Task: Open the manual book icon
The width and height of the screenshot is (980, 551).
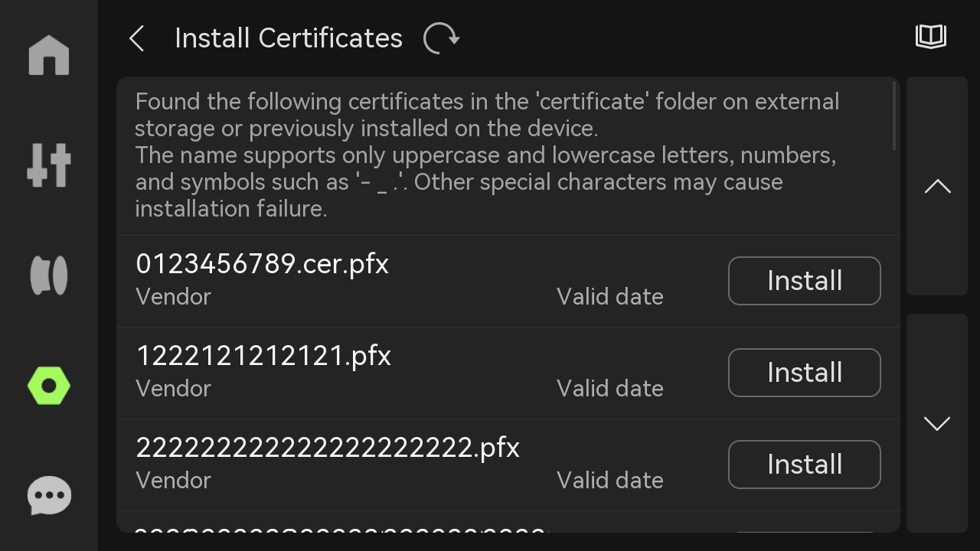Action: pyautogui.click(x=931, y=37)
